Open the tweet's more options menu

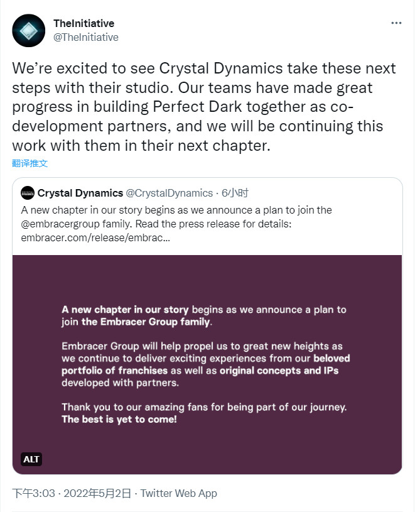[x=396, y=23]
